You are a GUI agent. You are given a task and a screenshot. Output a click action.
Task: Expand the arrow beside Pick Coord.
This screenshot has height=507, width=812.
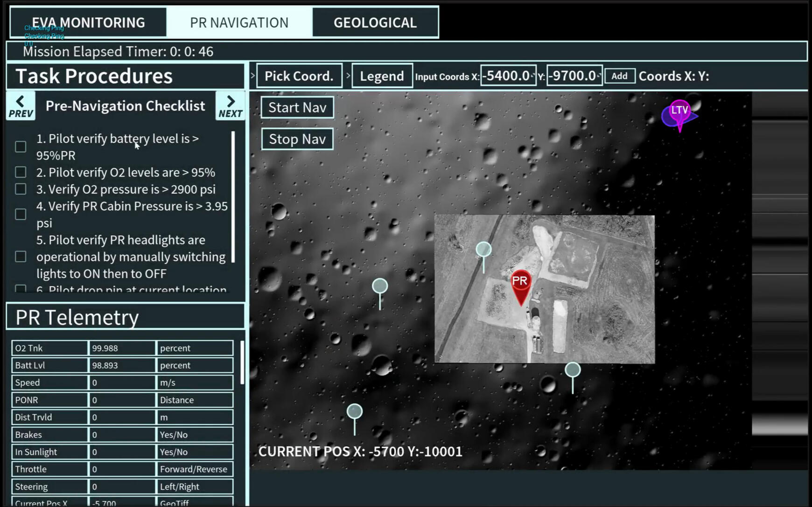(253, 76)
